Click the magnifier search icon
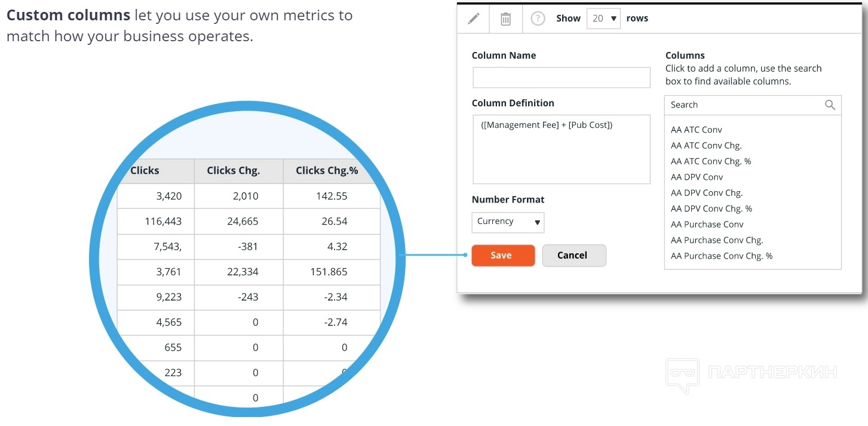Screen dimensions: 868x426 [830, 105]
